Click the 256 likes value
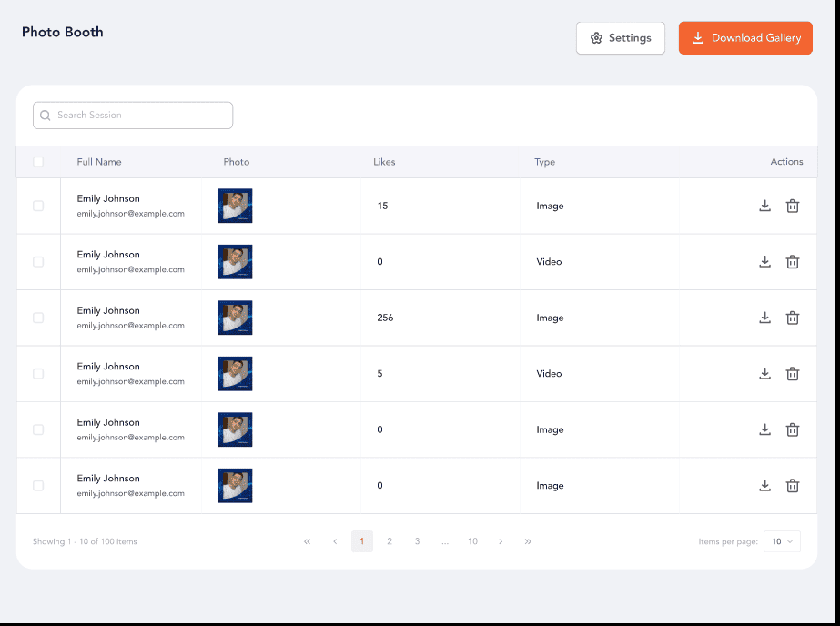 385,318
